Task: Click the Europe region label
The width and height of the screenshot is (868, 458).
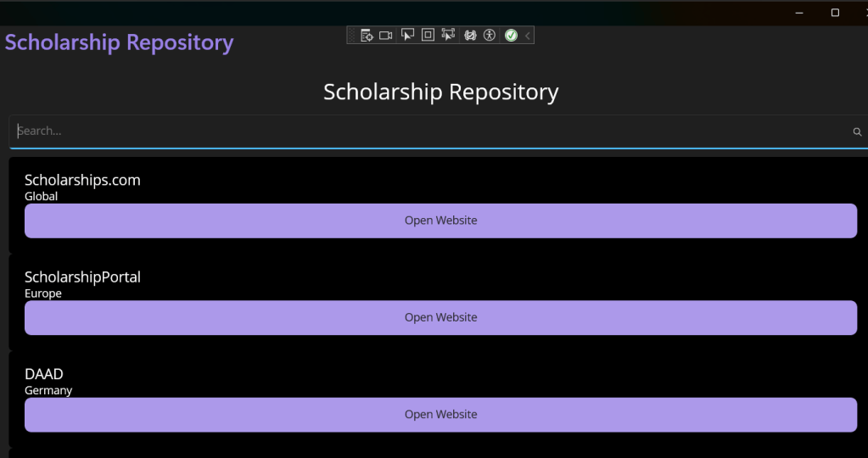Action: click(x=43, y=293)
